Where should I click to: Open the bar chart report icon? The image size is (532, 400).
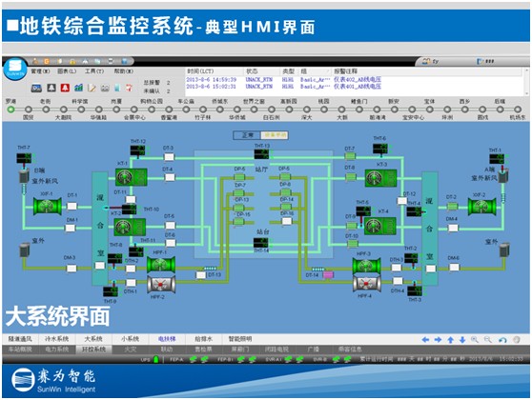(79, 88)
